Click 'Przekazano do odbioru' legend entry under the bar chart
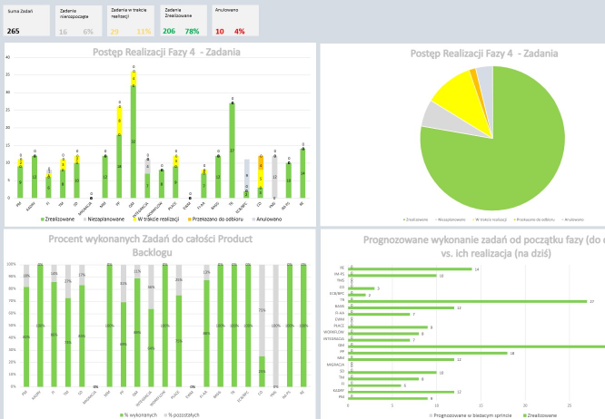 (x=216, y=219)
